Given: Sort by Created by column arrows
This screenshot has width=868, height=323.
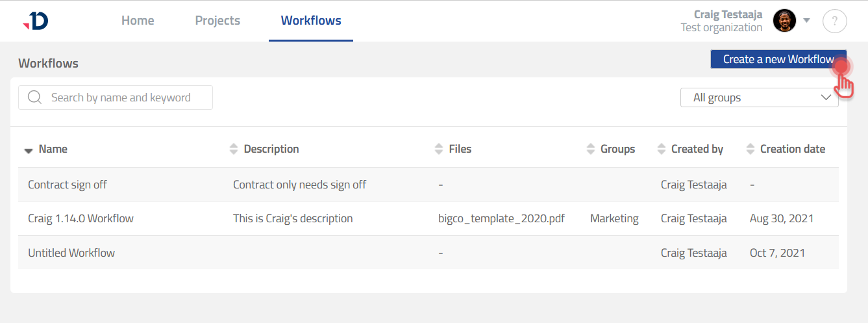Looking at the screenshot, I should click(662, 149).
